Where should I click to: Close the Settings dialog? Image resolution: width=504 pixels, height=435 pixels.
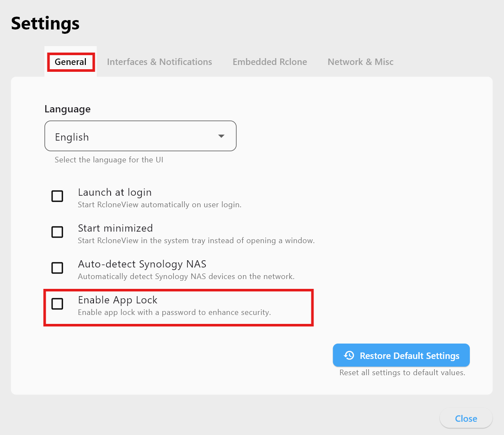coord(466,418)
